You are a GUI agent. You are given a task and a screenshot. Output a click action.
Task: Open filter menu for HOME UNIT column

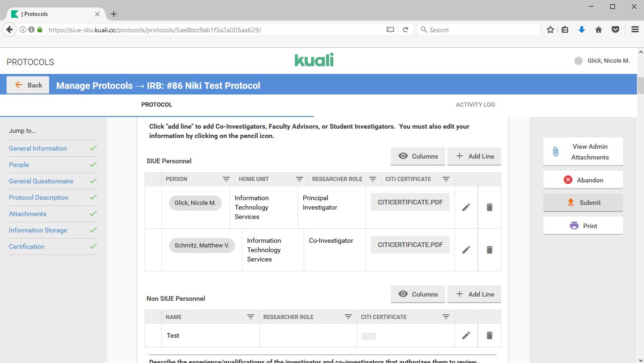pos(300,179)
